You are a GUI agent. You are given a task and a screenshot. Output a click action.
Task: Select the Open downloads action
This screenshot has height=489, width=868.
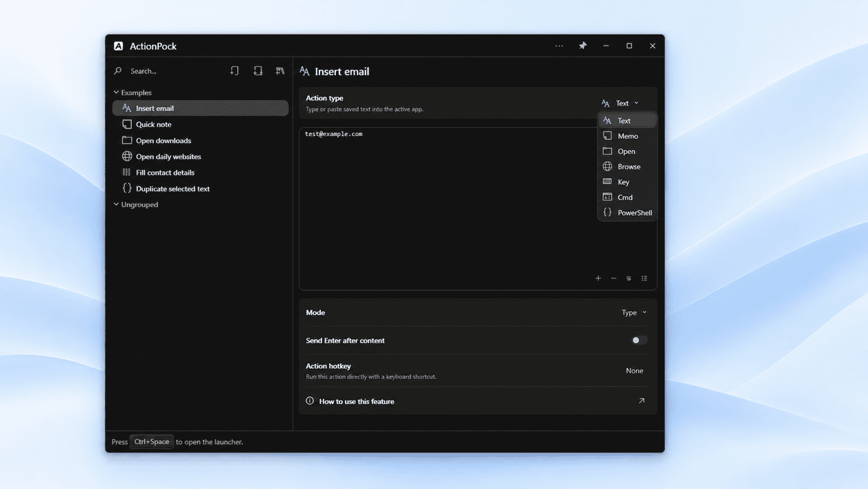[x=201, y=140]
